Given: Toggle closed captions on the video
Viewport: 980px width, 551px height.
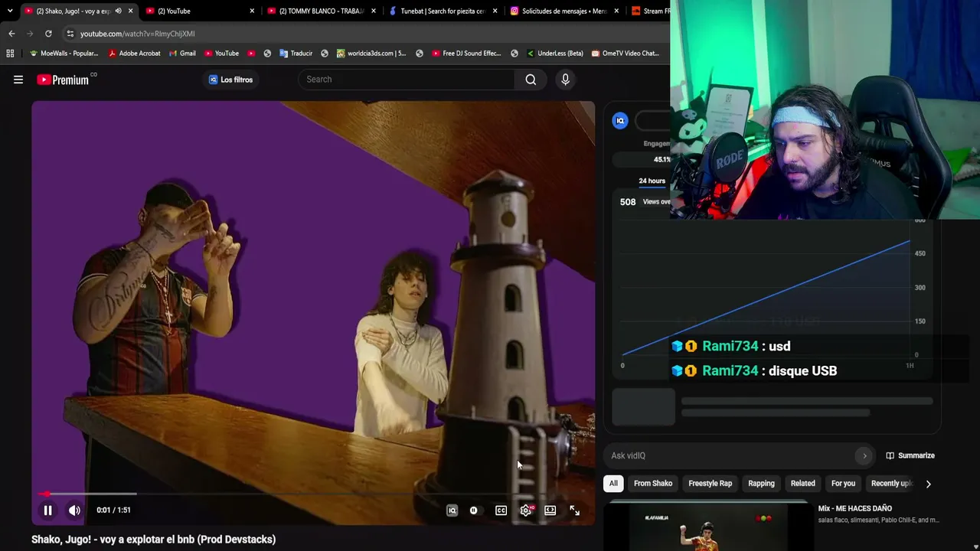Looking at the screenshot, I should coord(501,510).
